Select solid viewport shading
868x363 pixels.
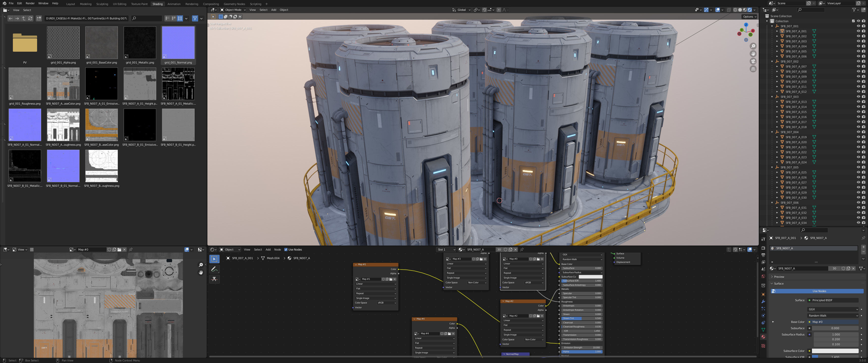740,10
